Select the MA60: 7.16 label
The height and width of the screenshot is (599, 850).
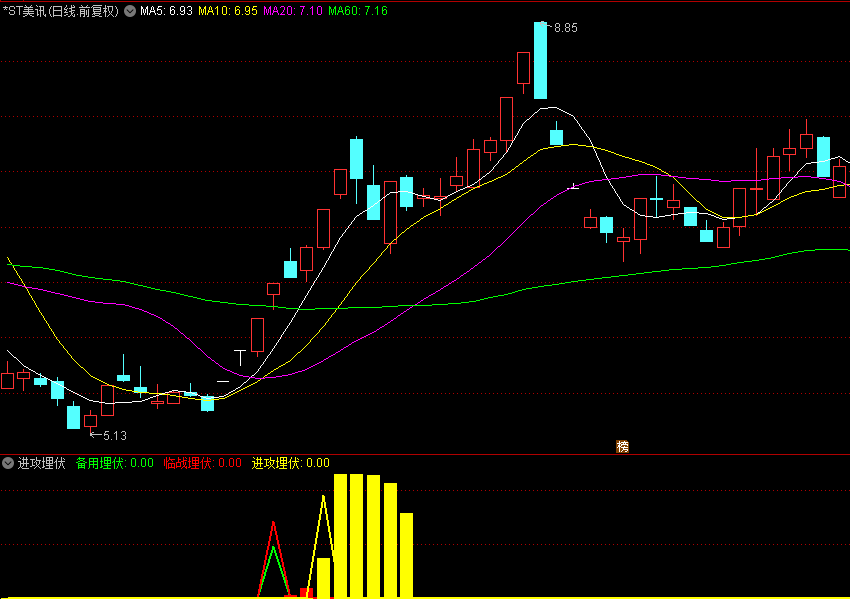(358, 11)
